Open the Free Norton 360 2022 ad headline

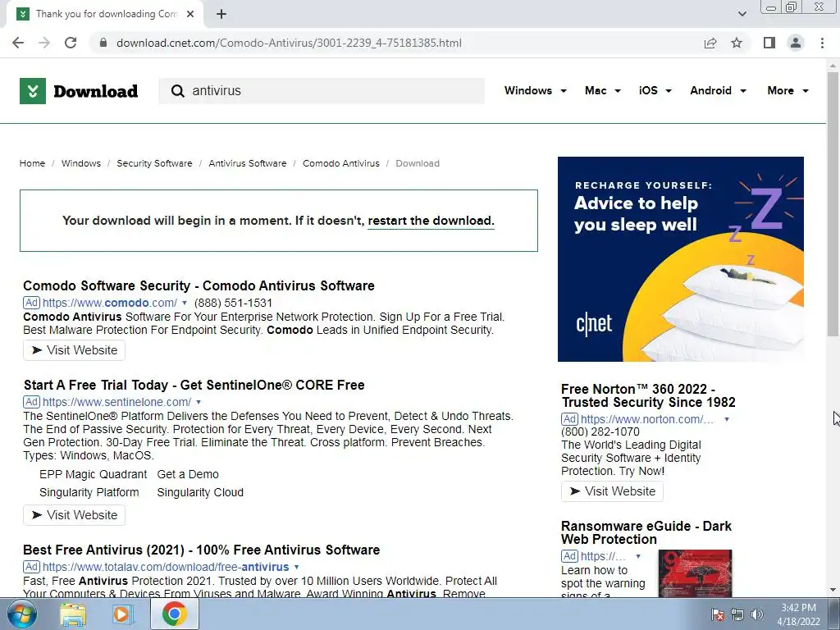[x=648, y=396]
